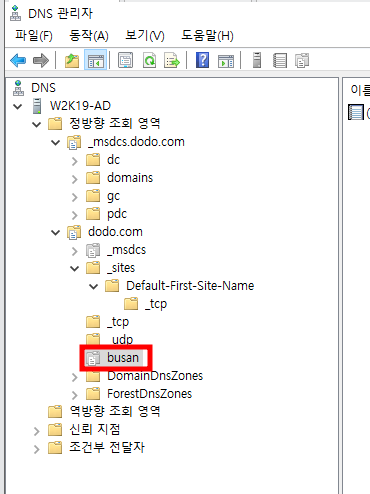This screenshot has height=494, width=370.
Task: Select the _tcp folder directly under dodo.com
Action: [118, 322]
